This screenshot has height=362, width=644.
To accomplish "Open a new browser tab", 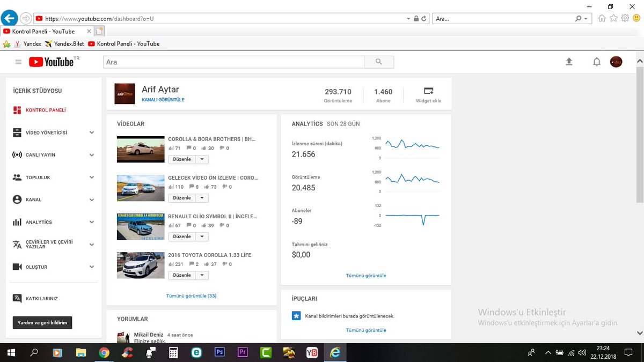I will (100, 32).
